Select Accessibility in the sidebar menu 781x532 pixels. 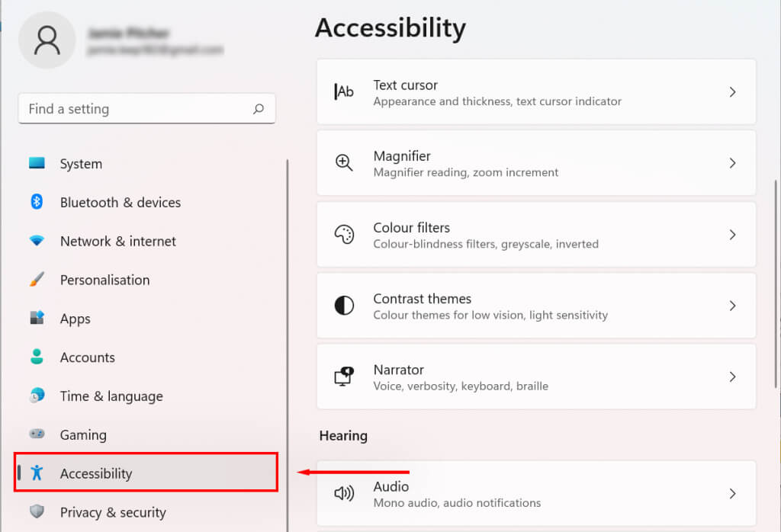(x=96, y=473)
